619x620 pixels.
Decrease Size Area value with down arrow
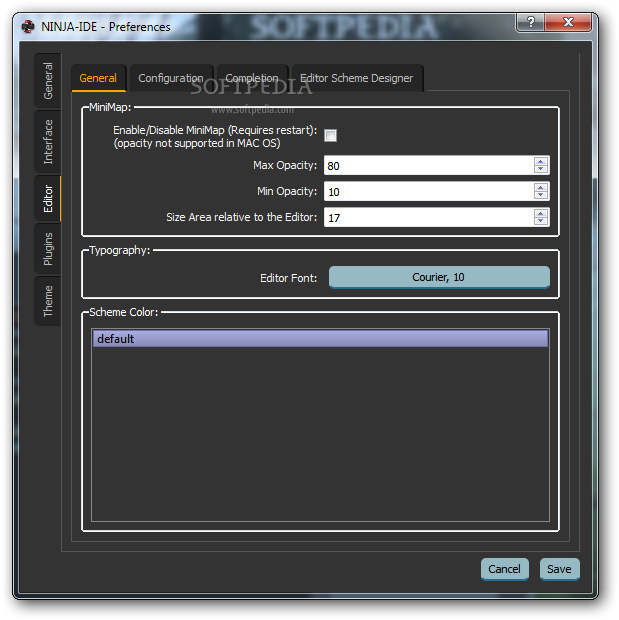point(541,221)
